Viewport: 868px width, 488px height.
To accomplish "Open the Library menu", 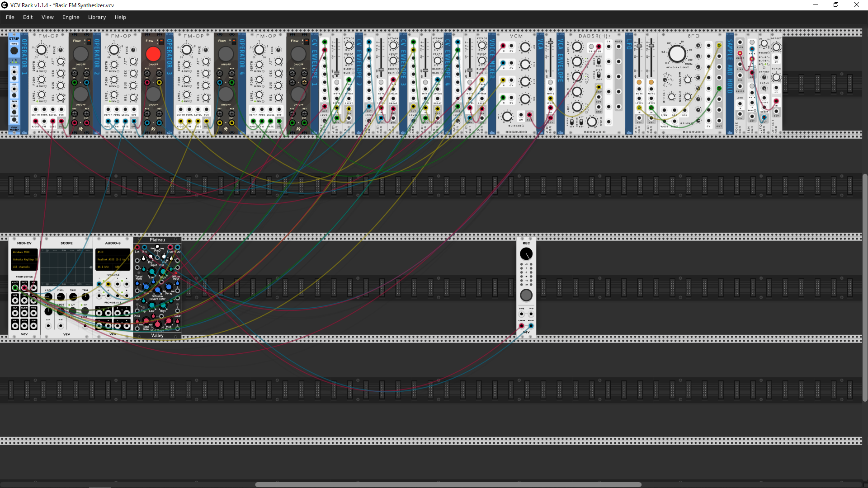I will [x=97, y=17].
